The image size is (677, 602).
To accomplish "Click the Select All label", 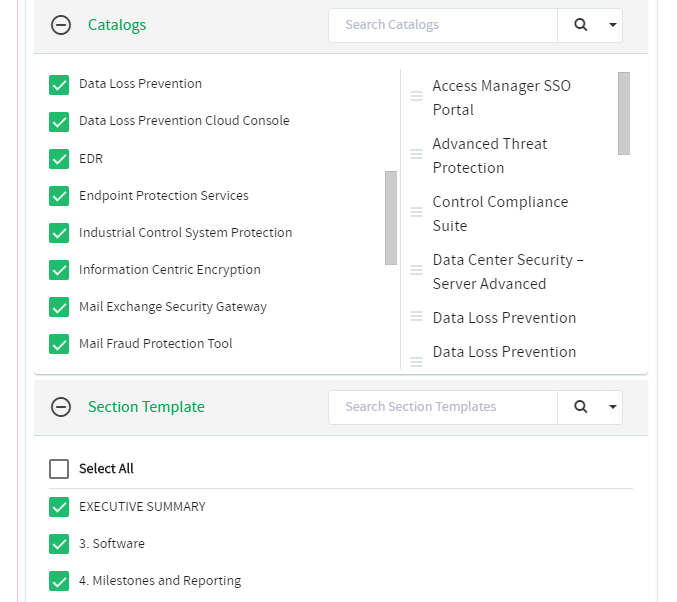I will pyautogui.click(x=106, y=469).
